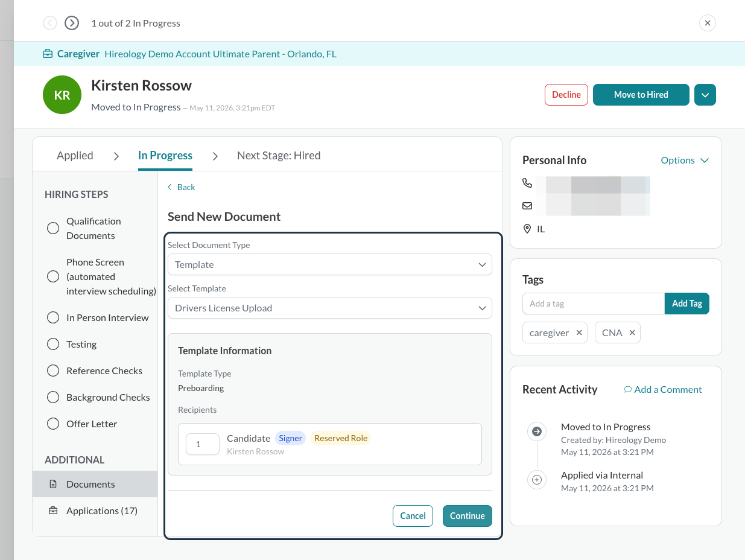Click the Continue button

pos(468,516)
